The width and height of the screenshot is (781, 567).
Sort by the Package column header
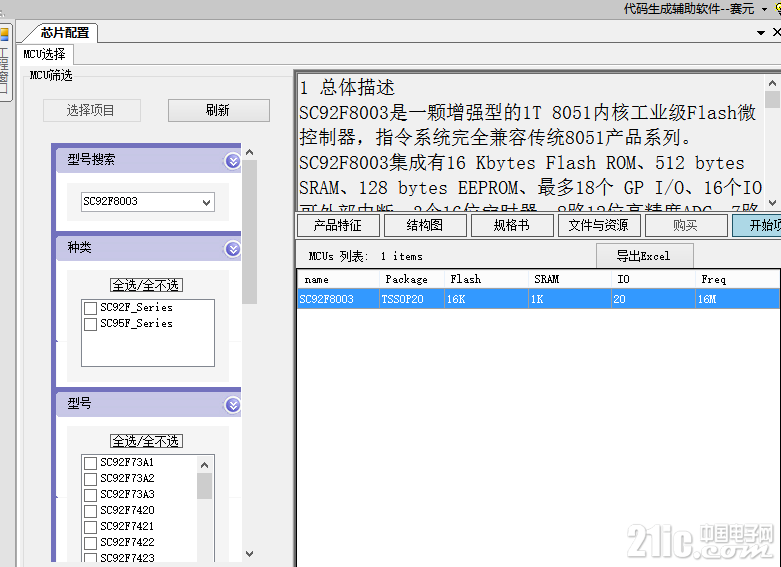(x=411, y=280)
